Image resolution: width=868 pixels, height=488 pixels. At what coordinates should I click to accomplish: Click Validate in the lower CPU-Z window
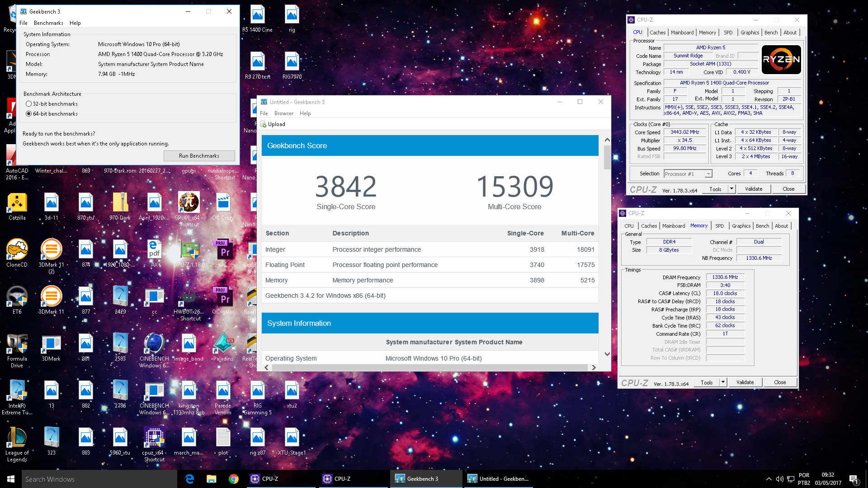click(745, 382)
